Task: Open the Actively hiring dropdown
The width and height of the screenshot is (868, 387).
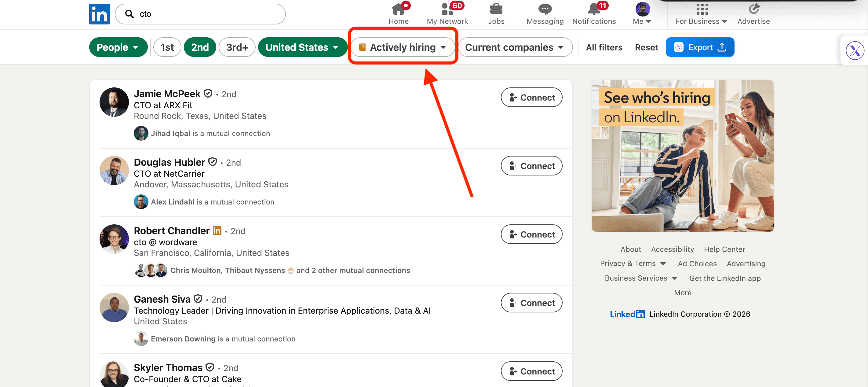Action: pos(403,47)
